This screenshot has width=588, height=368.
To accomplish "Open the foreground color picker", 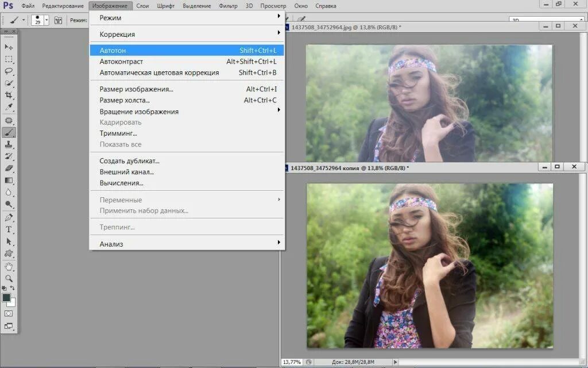I will tap(6, 298).
